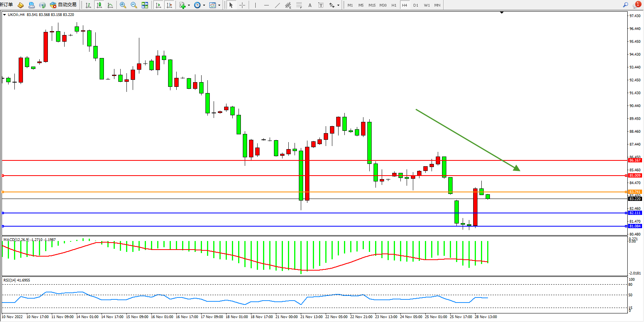Select the Fibonacci retracement tool
The width and height of the screenshot is (644, 322).
(299, 5)
